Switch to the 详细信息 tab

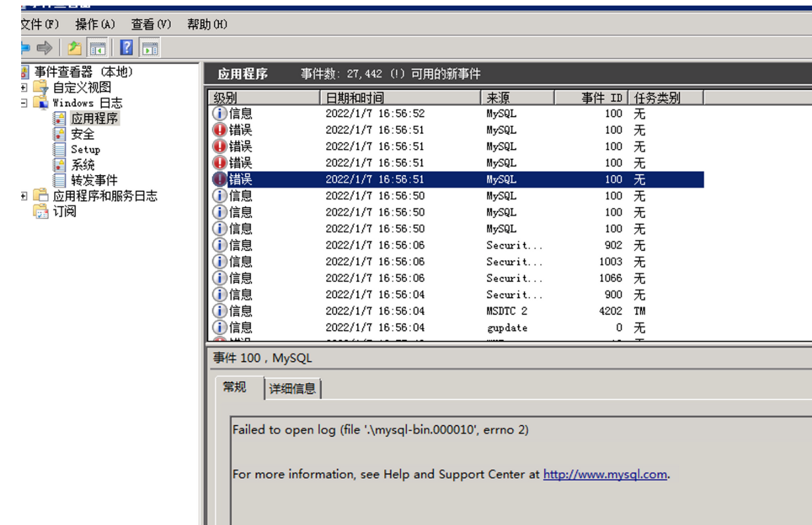click(x=292, y=388)
